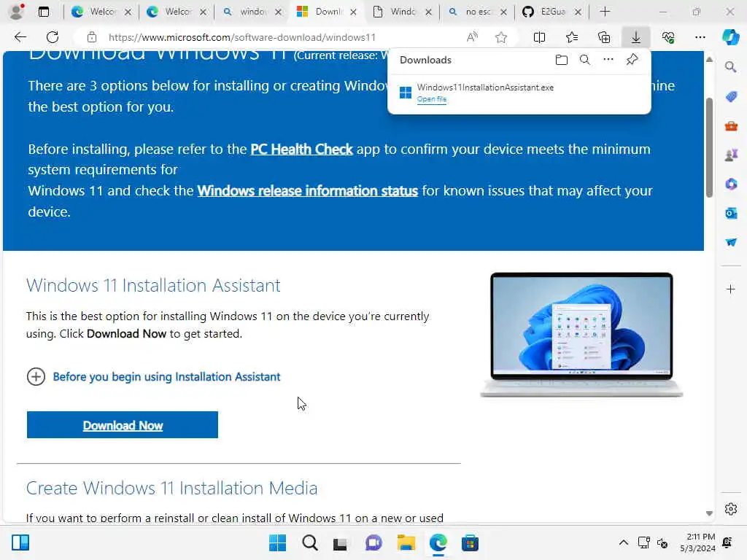Open the tab actions menu icon
Screen dimensions: 747x560
coord(44,12)
